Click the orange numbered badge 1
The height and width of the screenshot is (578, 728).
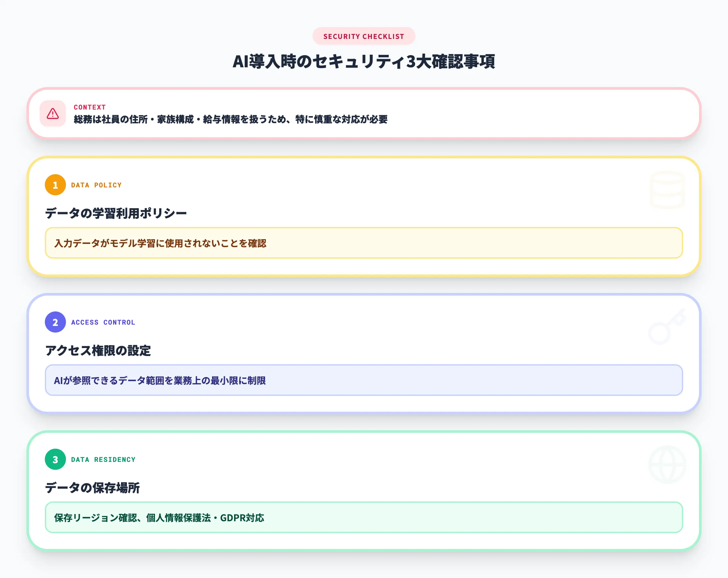click(x=55, y=185)
